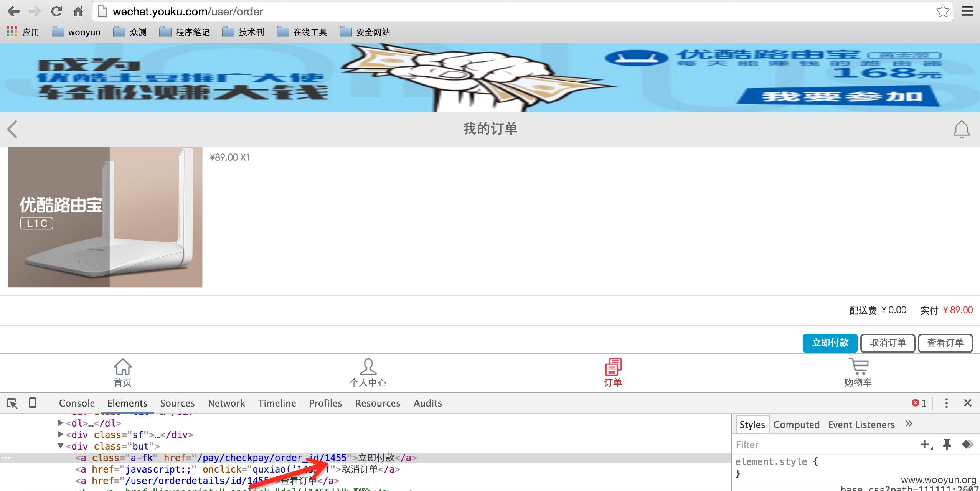980x491 pixels.
Task: Select the quxiao 取消订单 anchor line
Action: click(238, 470)
